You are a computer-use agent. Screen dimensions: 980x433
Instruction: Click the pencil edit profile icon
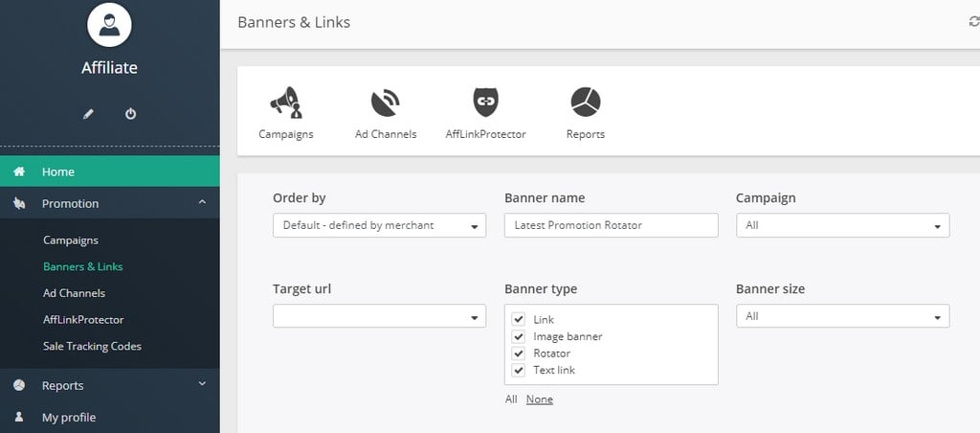[89, 114]
